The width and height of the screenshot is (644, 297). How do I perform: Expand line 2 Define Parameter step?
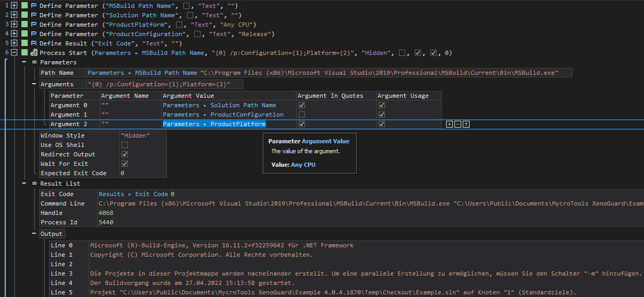[14, 15]
